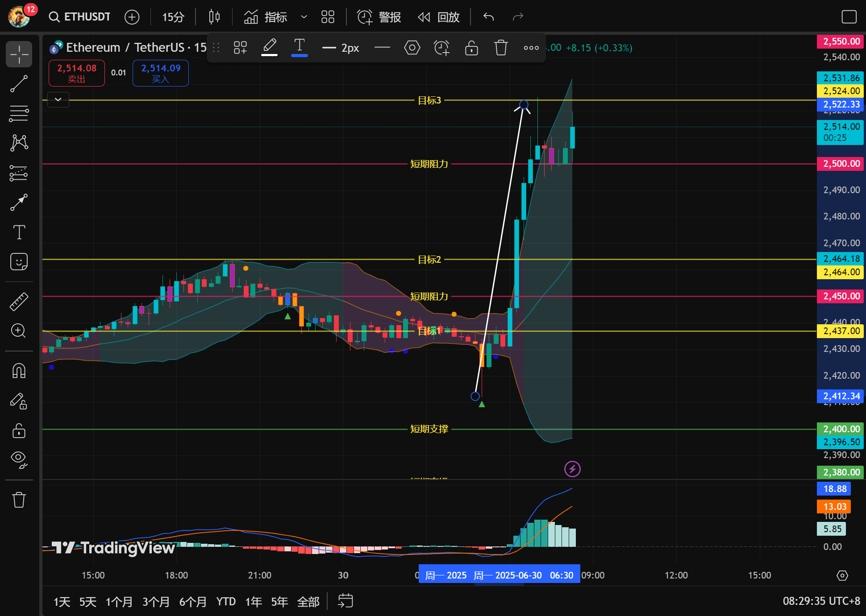This screenshot has width=866, height=616.
Task: Select the 1天 time range
Action: (x=62, y=602)
